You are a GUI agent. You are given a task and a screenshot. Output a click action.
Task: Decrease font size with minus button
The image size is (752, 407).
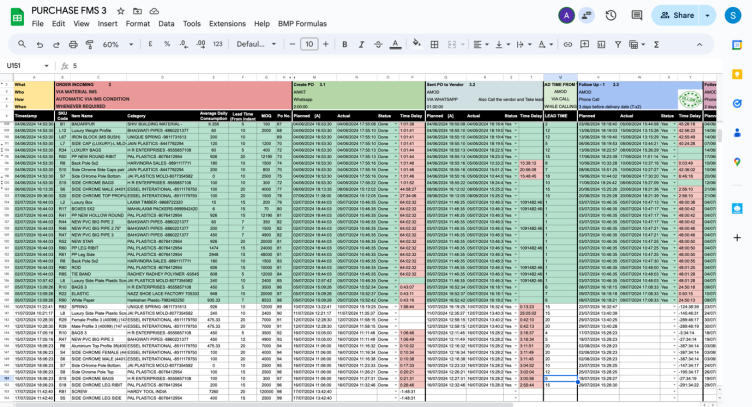coord(292,44)
